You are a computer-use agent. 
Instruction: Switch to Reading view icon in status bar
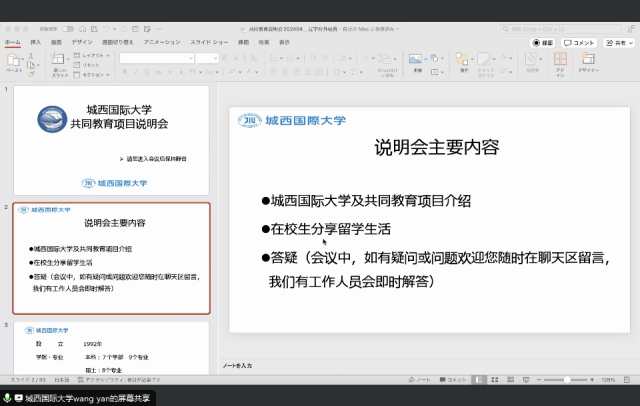(511, 380)
